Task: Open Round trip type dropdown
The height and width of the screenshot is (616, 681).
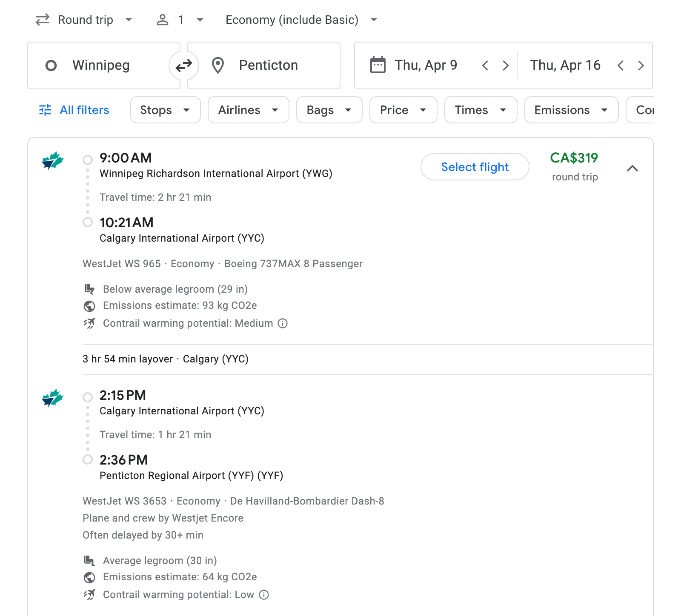Action: (84, 20)
